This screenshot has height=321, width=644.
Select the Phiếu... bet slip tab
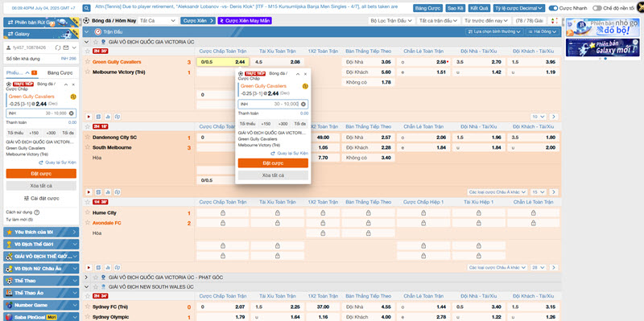click(21, 72)
